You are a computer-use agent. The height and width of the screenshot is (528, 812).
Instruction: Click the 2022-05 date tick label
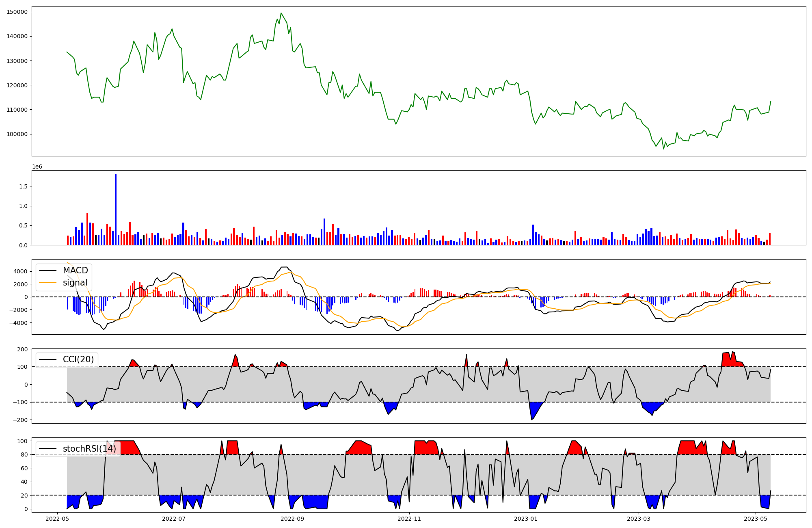click(x=57, y=519)
